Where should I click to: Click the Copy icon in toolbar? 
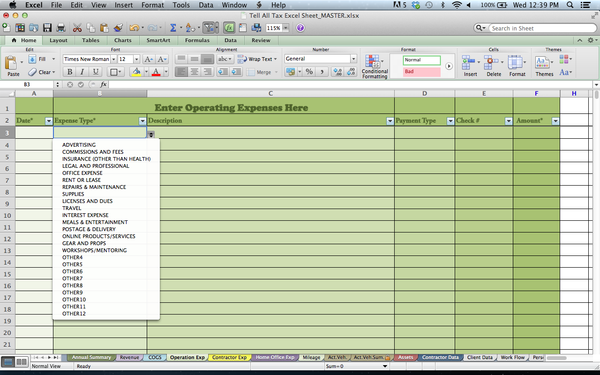coord(91,28)
